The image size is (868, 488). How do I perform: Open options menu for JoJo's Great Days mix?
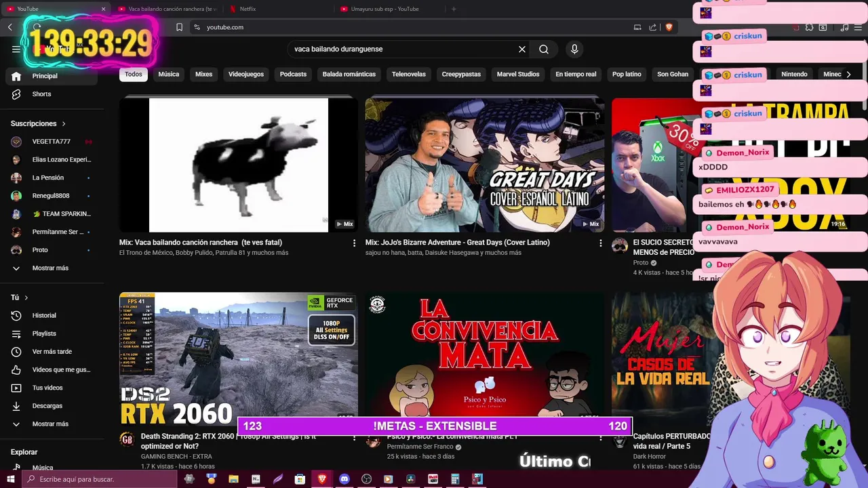(600, 243)
